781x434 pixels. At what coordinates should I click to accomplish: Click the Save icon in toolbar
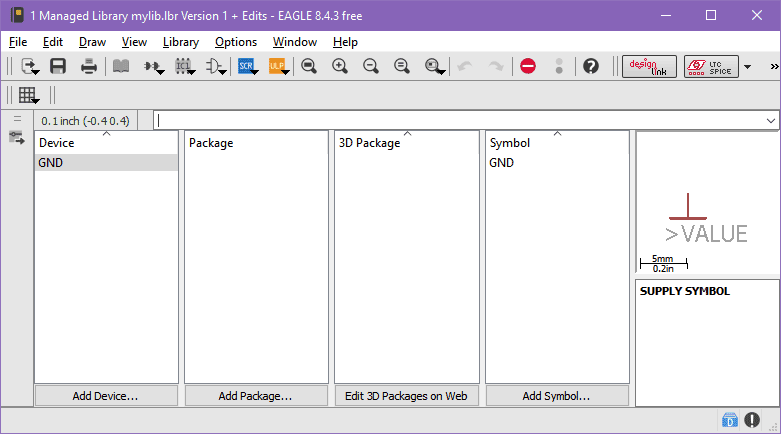[58, 66]
